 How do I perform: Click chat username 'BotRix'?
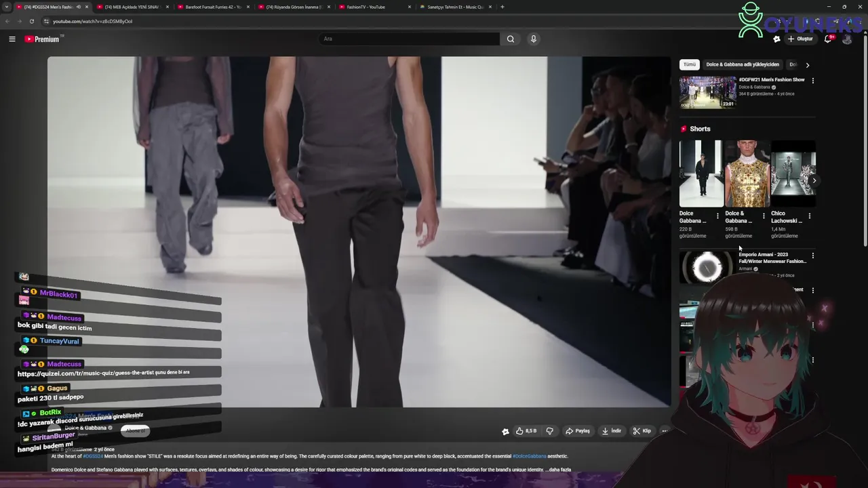click(50, 412)
